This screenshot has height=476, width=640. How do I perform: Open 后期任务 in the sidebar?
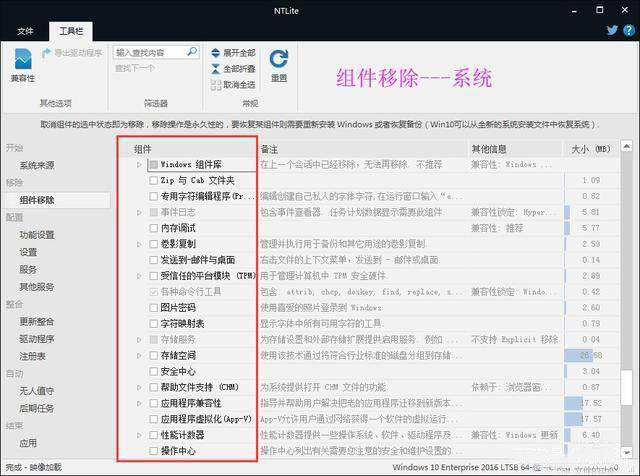pos(37,408)
